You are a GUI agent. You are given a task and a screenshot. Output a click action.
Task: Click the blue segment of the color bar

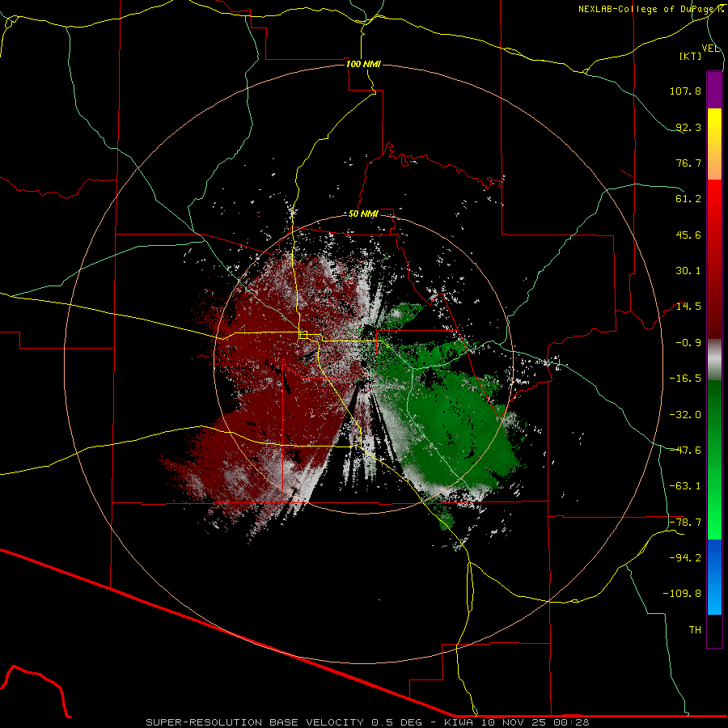(714, 577)
